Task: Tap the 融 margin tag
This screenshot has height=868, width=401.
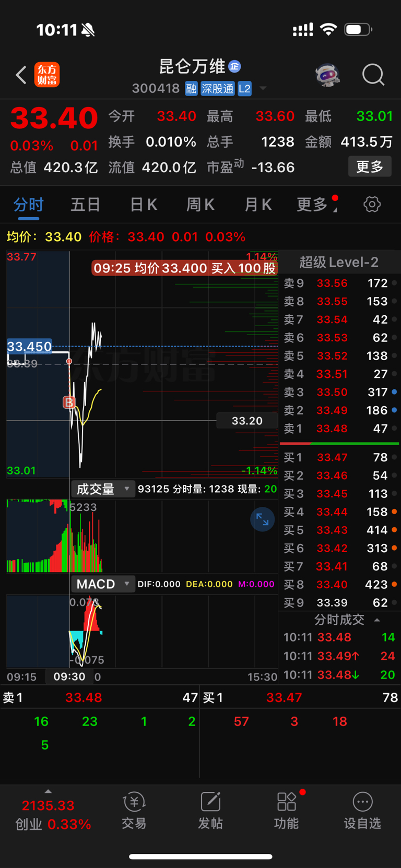Action: (191, 89)
